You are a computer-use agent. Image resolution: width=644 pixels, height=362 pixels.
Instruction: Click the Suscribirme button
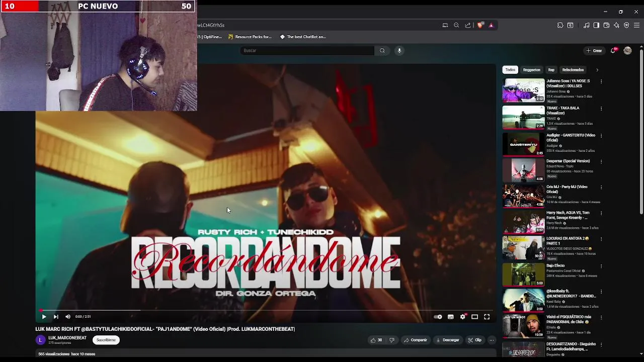106,340
